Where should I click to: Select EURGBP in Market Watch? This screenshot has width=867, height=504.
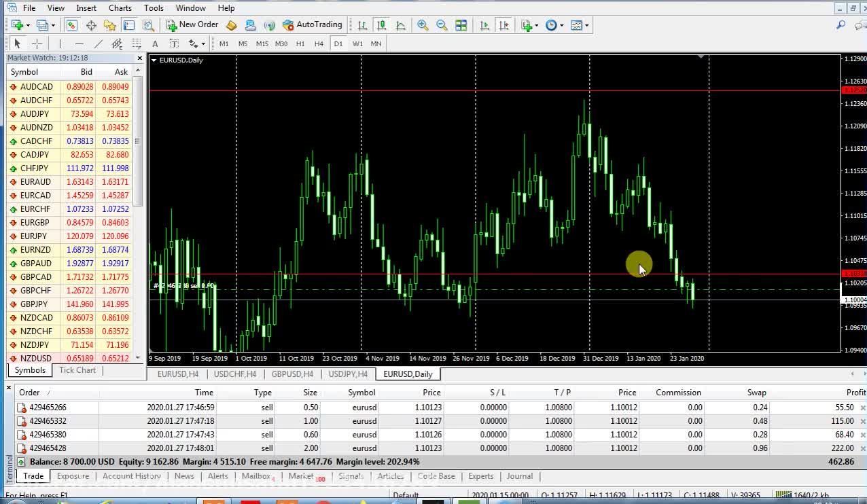pos(35,223)
